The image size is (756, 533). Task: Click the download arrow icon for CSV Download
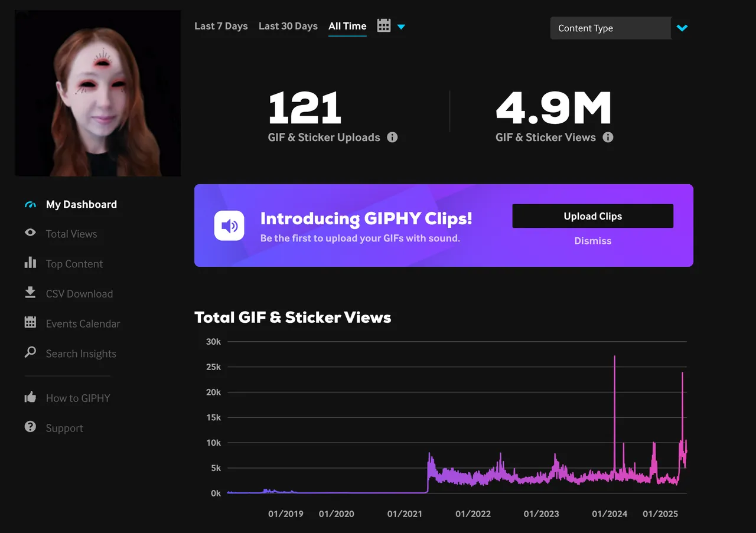click(x=30, y=292)
